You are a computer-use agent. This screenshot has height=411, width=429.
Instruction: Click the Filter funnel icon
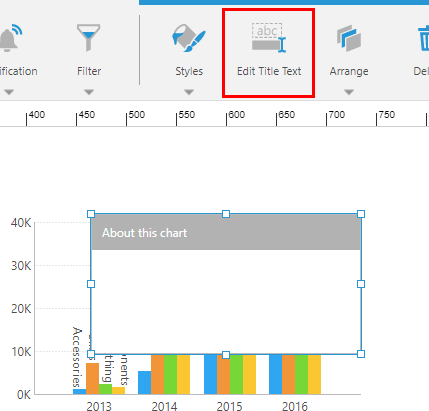(88, 38)
